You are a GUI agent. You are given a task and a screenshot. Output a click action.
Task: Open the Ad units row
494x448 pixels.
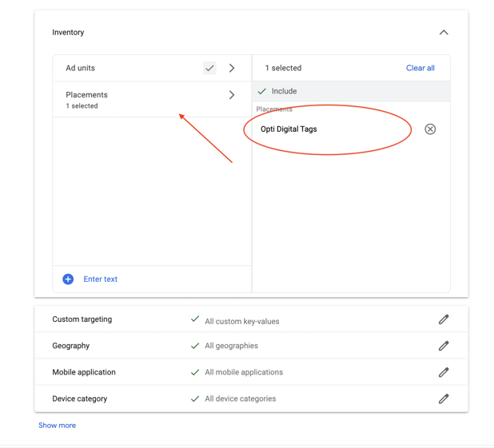152,68
